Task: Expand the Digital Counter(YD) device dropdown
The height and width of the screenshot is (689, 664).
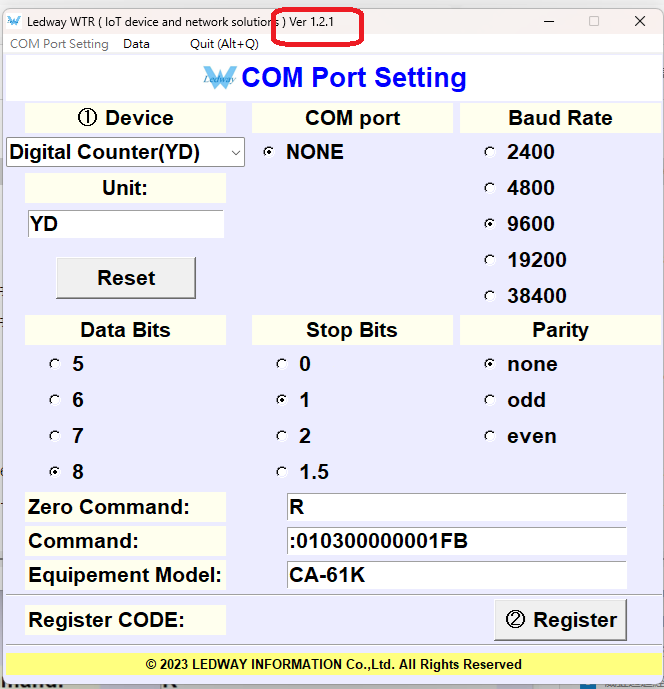Action: 125,152
